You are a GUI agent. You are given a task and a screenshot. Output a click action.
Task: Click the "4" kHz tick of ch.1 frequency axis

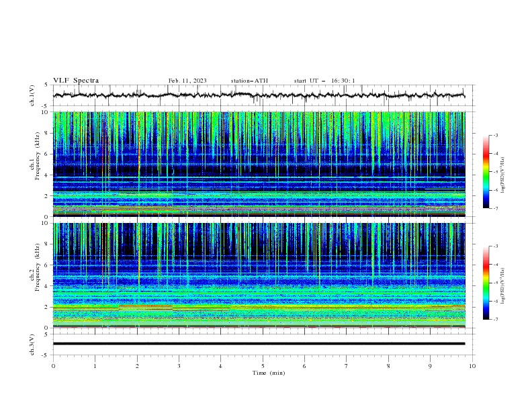pos(46,175)
